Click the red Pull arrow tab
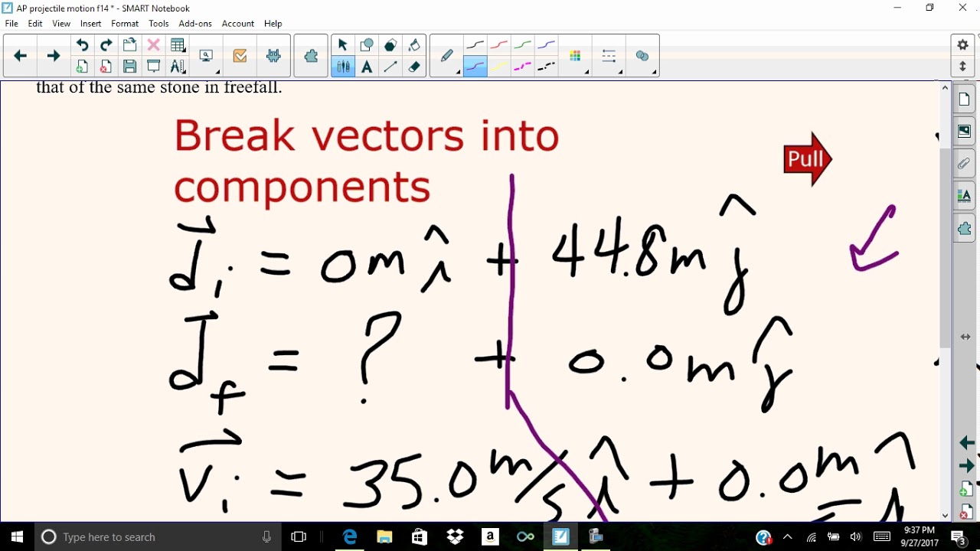This screenshot has height=551, width=980. click(808, 159)
